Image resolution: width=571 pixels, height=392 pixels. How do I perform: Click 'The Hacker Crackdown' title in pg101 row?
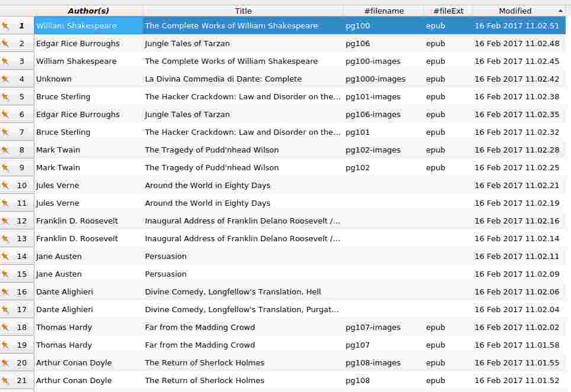point(243,132)
